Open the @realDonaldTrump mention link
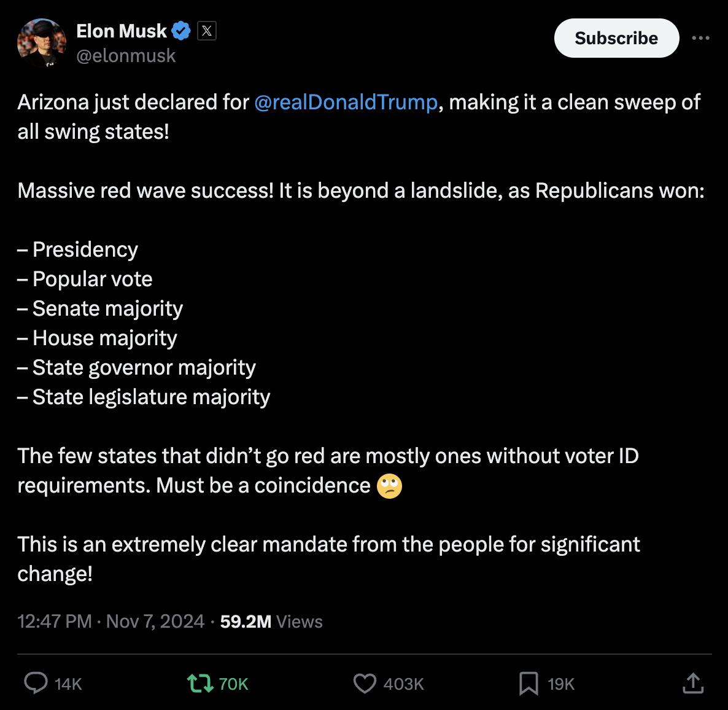Viewport: 728px width, 710px height. coord(346,102)
